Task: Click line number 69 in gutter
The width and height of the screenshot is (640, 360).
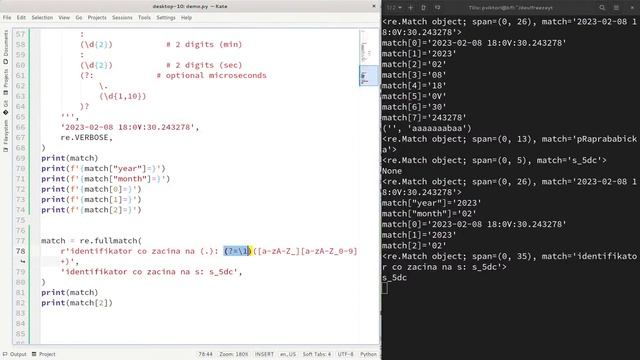Action: click(21, 158)
